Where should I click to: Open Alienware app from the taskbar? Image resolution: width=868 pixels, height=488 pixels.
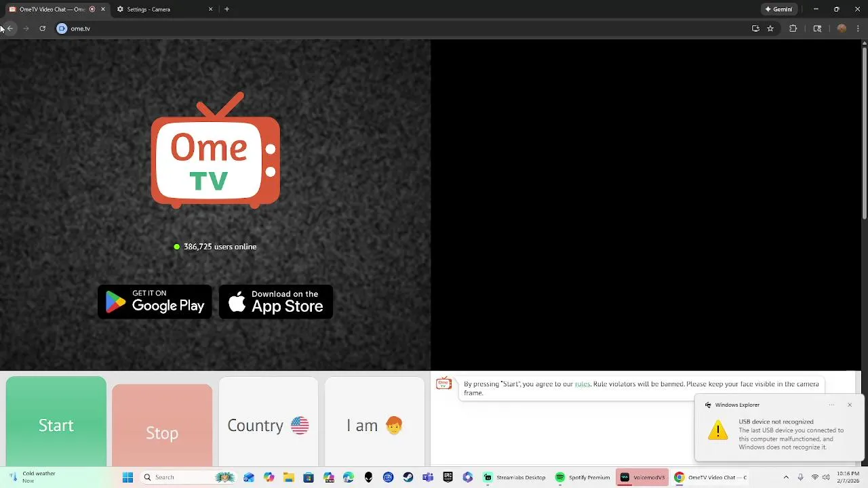click(x=368, y=477)
